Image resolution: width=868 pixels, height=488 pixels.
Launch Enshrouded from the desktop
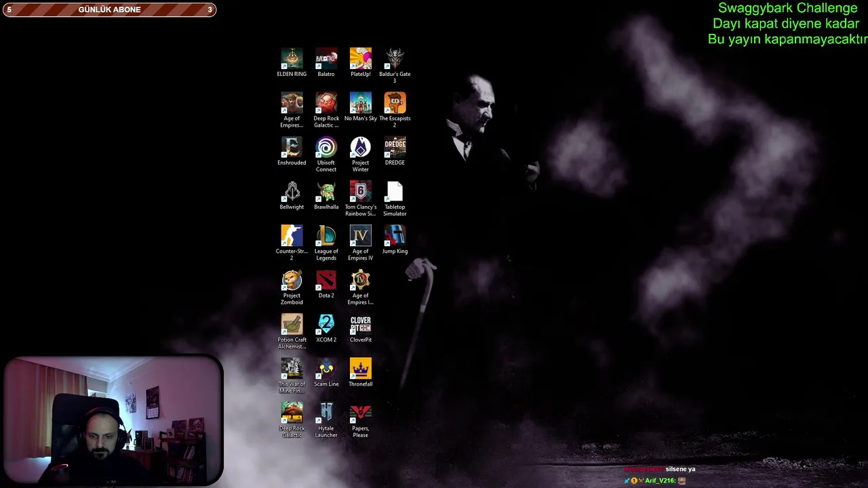click(292, 147)
